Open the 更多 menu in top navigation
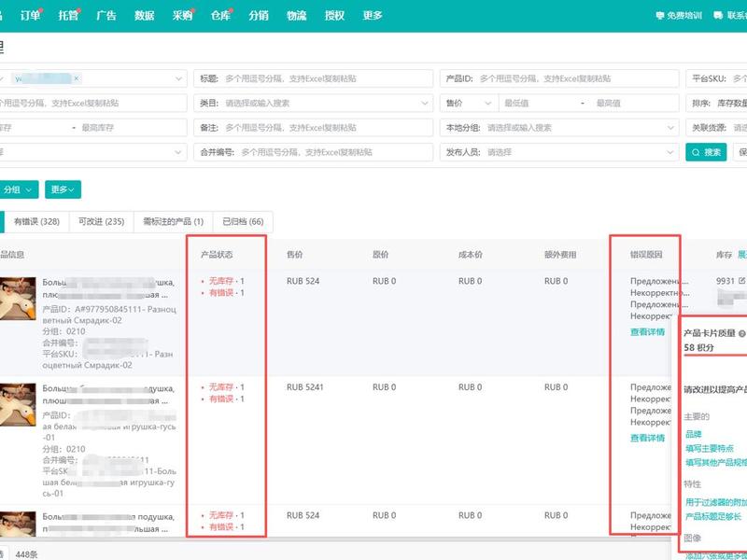Screen dimensions: 747x560 tap(373, 15)
